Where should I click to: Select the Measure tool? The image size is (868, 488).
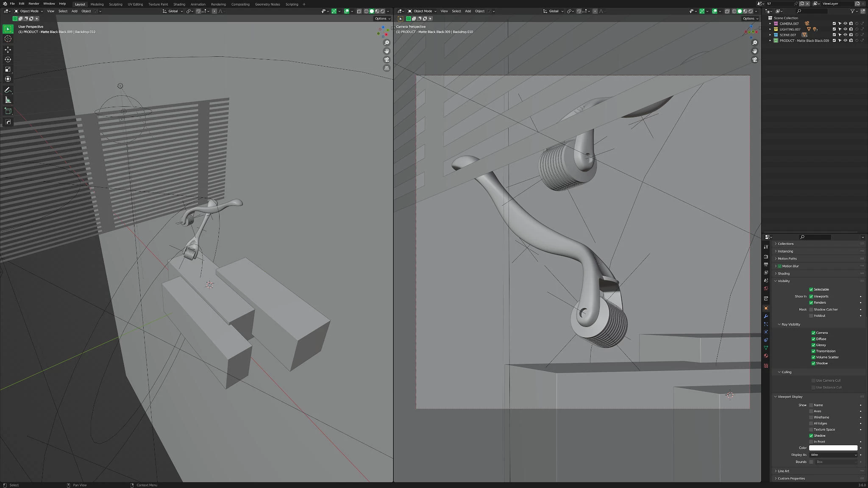tap(8, 100)
